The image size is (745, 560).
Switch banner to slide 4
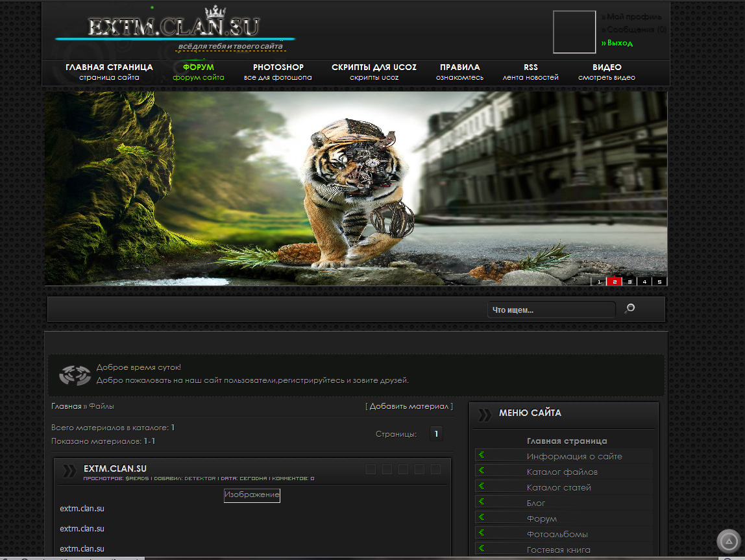point(644,282)
